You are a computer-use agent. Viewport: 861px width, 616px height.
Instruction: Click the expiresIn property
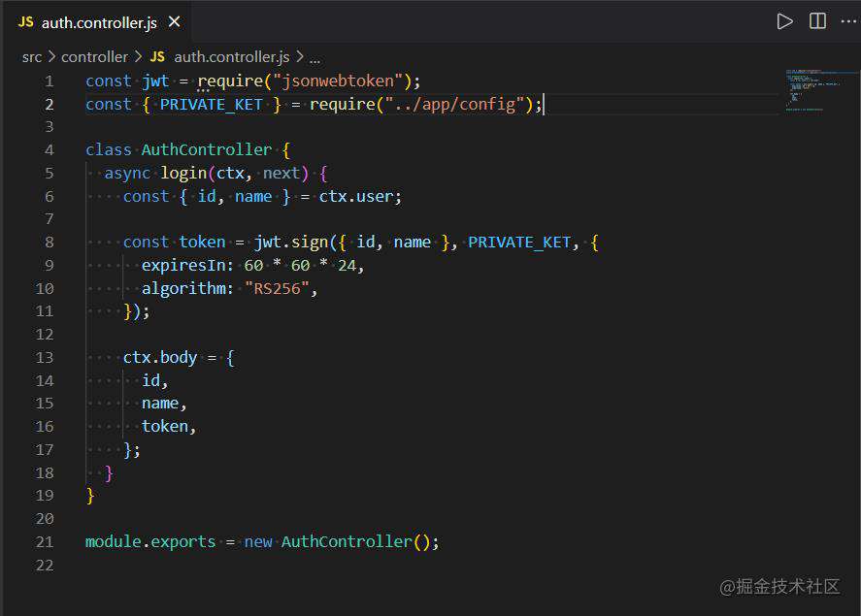[x=183, y=266]
